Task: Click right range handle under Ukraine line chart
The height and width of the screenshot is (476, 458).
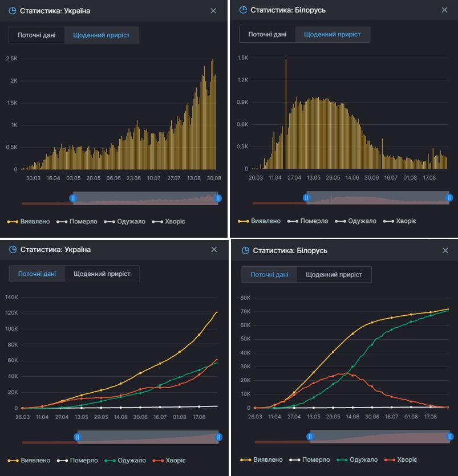Action: pos(218,437)
